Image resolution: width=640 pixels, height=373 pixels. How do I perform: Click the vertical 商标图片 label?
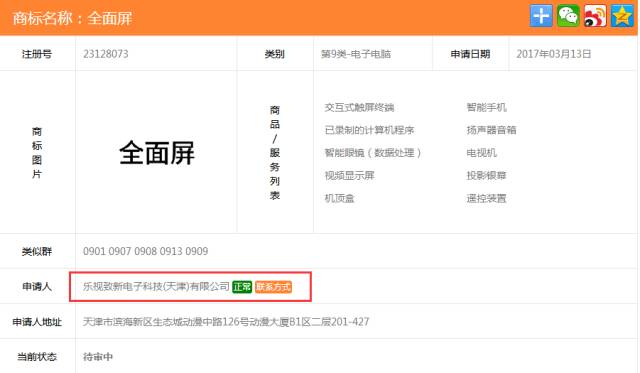click(x=37, y=153)
